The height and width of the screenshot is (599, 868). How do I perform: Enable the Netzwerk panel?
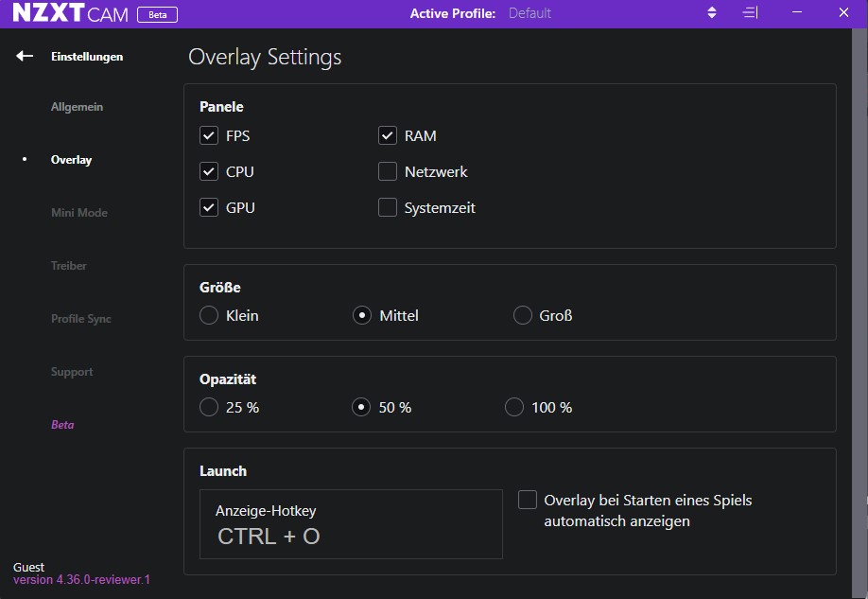(x=388, y=171)
